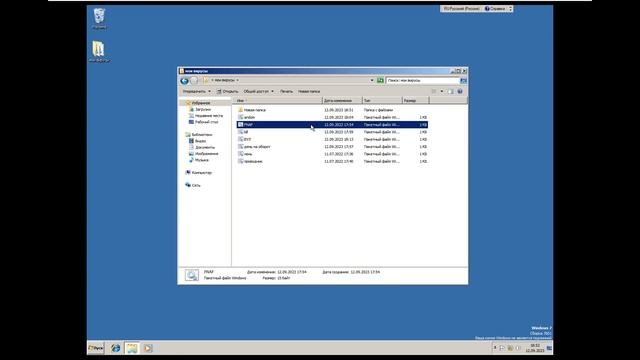Sort by the Тип column header
The height and width of the screenshot is (360, 640).
(x=382, y=100)
